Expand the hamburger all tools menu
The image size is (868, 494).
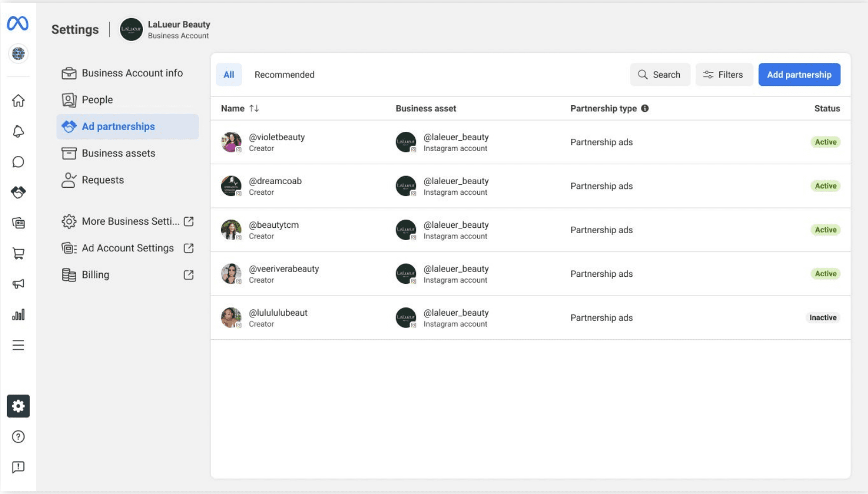click(18, 345)
